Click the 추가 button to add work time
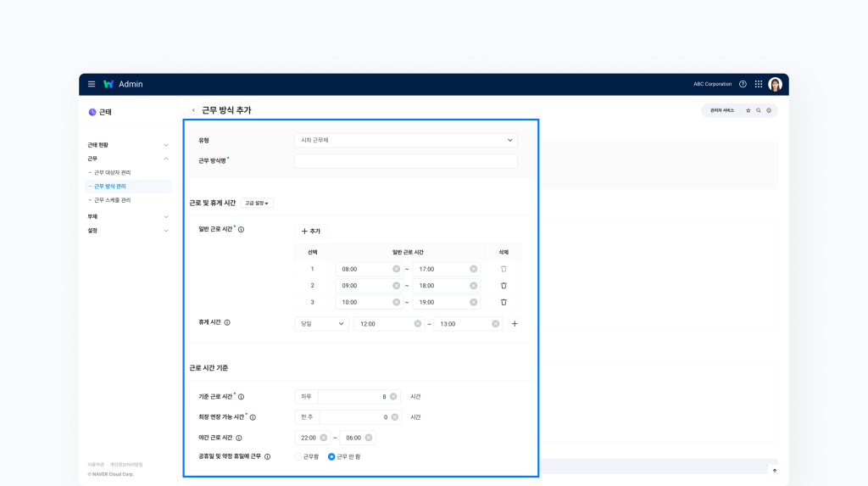The height and width of the screenshot is (486, 868). pyautogui.click(x=310, y=231)
